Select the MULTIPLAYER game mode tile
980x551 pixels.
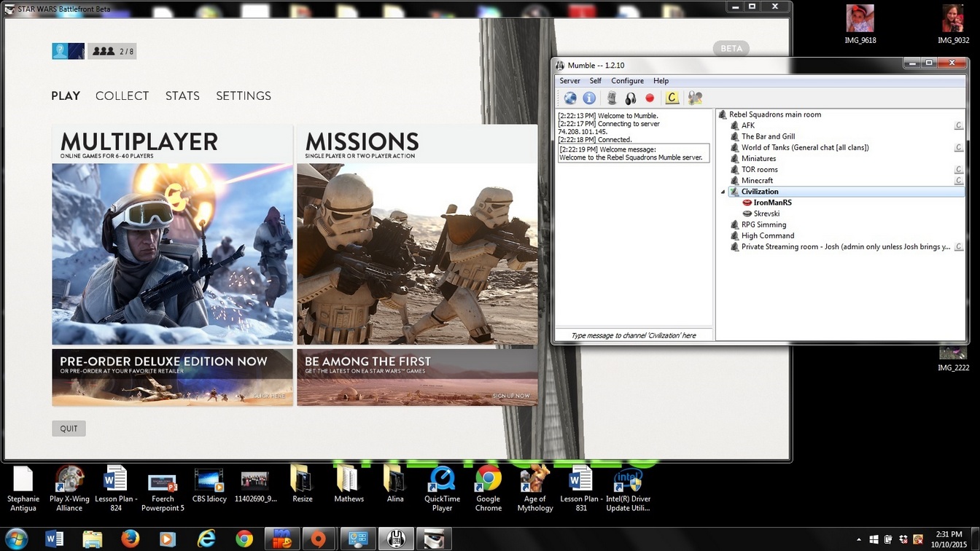click(x=172, y=235)
